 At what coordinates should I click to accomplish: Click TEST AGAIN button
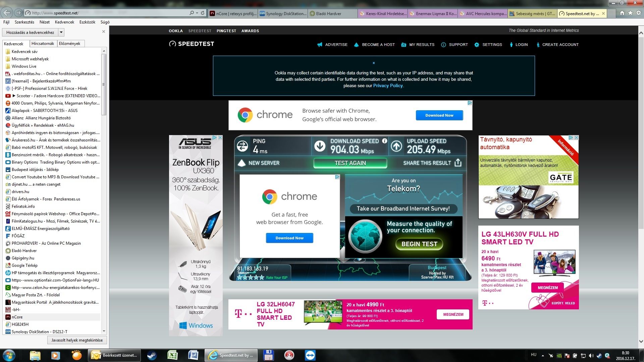click(x=350, y=163)
